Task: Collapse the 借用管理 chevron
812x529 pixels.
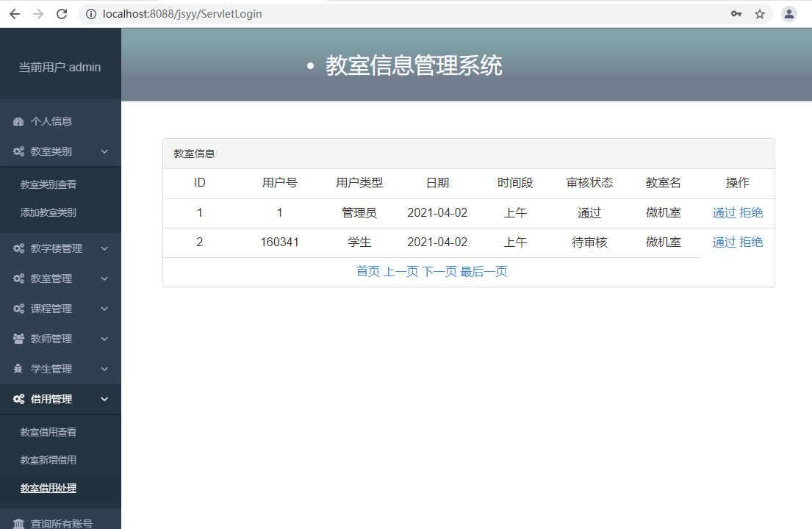Action: 104,399
